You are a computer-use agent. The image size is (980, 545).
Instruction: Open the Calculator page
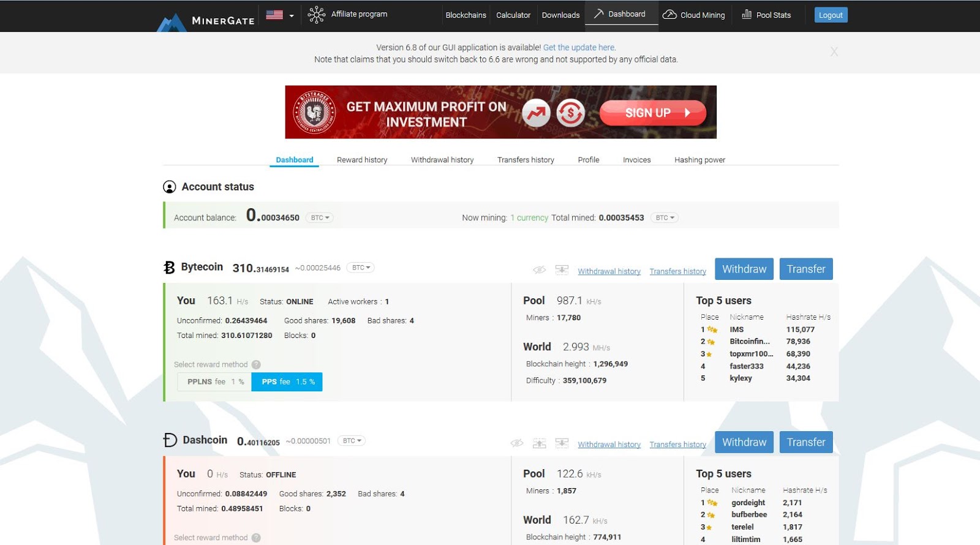[x=513, y=15]
